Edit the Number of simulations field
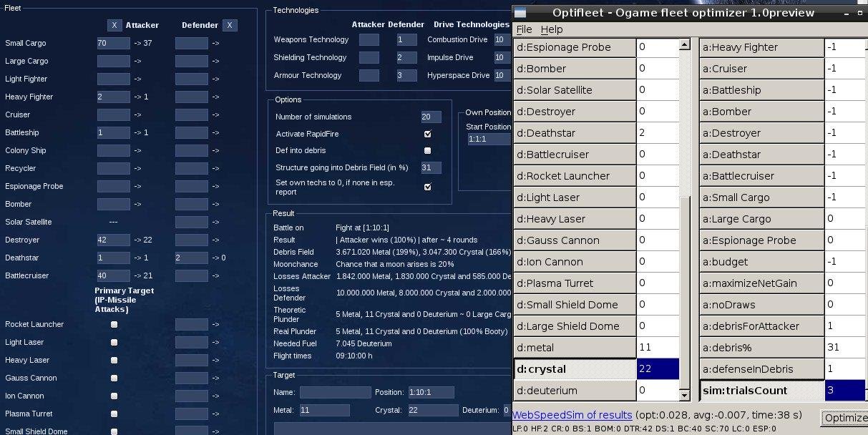The image size is (868, 435). 431,117
